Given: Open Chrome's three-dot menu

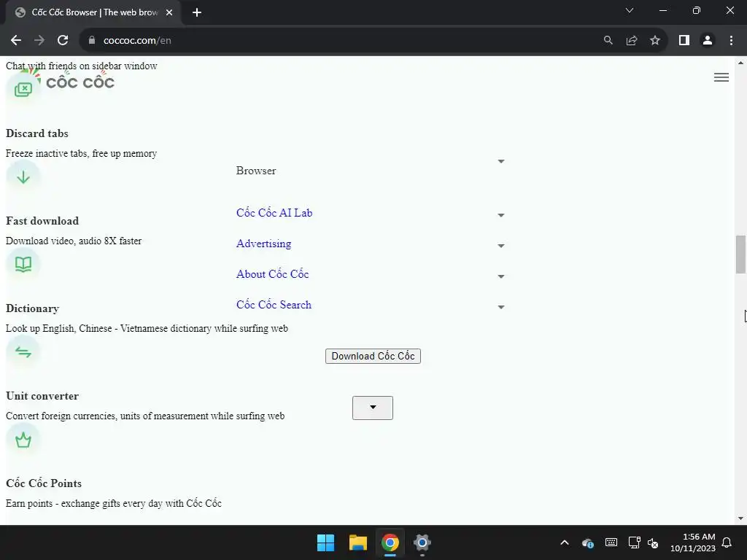Looking at the screenshot, I should [x=731, y=41].
